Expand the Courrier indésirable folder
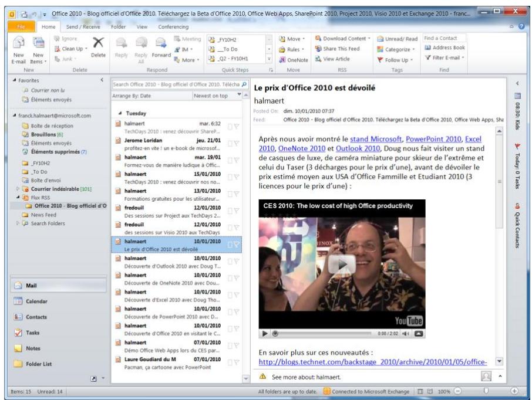 point(18,188)
